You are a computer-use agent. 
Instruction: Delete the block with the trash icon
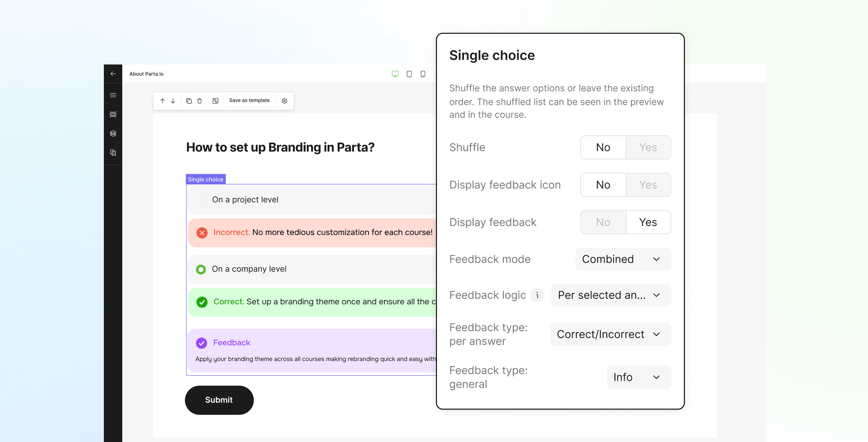[200, 101]
